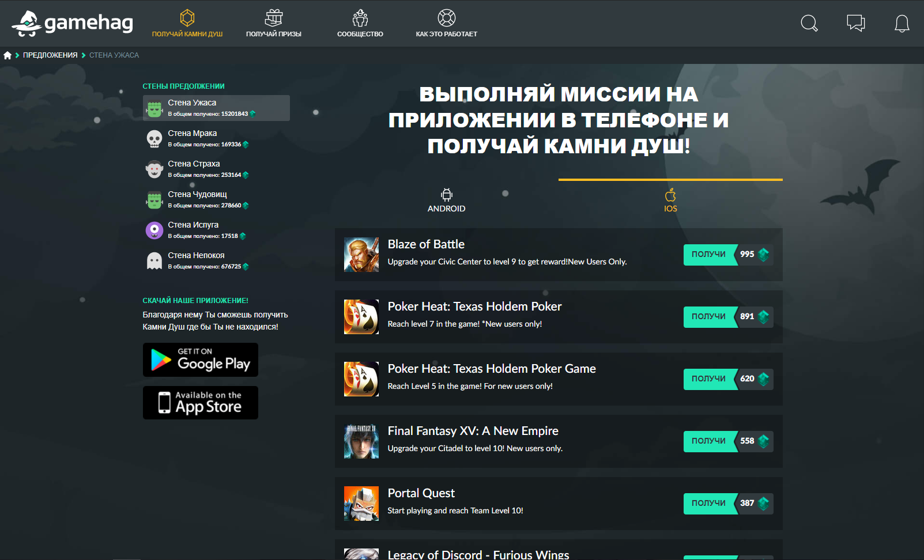Go home using the house breadcrumb icon
This screenshot has width=924, height=560.
tap(7, 55)
